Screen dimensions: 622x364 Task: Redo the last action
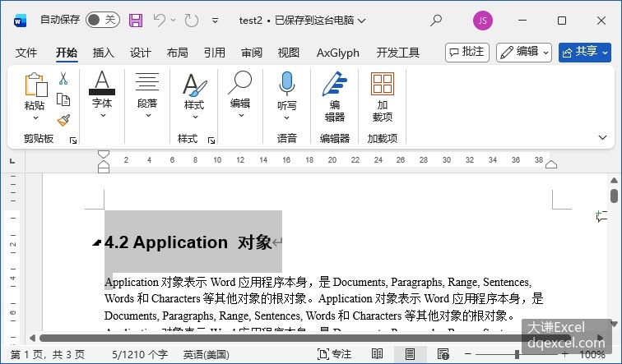(191, 20)
